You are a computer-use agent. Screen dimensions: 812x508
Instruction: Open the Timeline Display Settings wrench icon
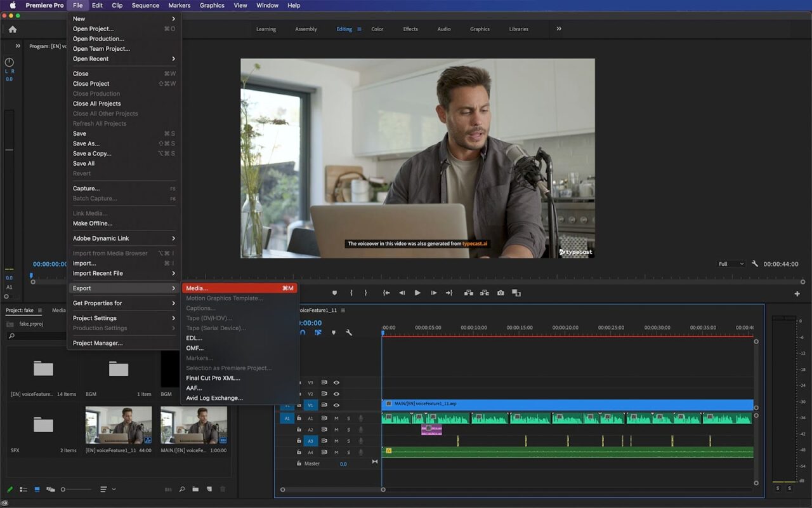[x=350, y=331]
